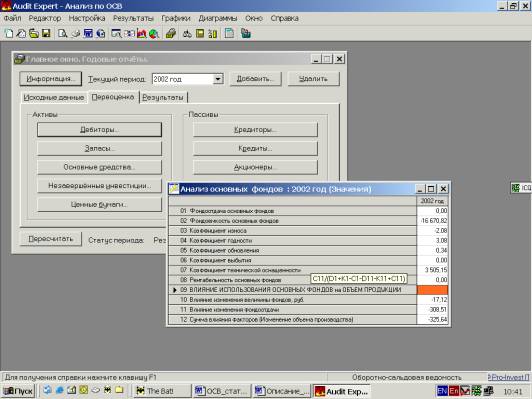532x399 pixels.
Task: Open the Диаграммы menu
Action: click(218, 18)
